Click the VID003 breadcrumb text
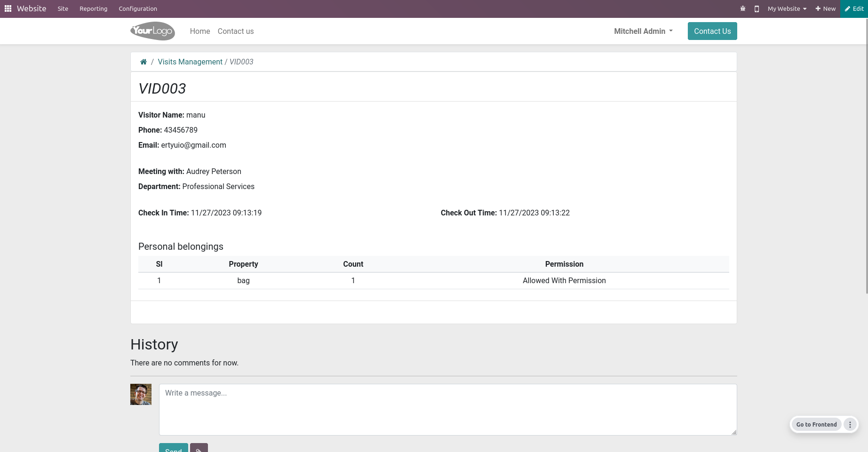 click(x=241, y=62)
